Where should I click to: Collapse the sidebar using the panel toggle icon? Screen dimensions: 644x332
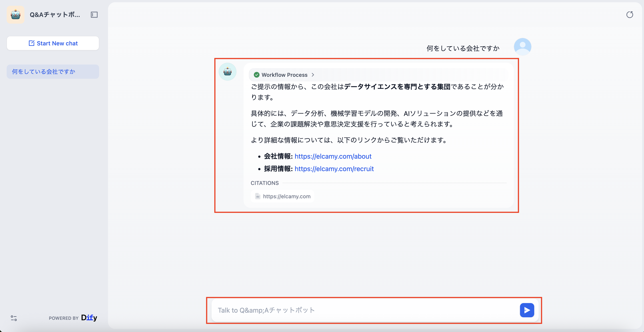[x=94, y=15]
